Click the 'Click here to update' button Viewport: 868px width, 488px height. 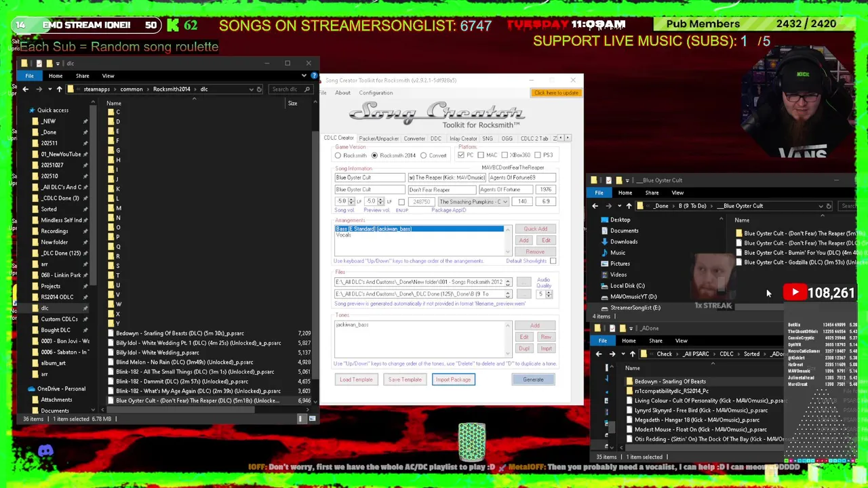click(x=556, y=93)
